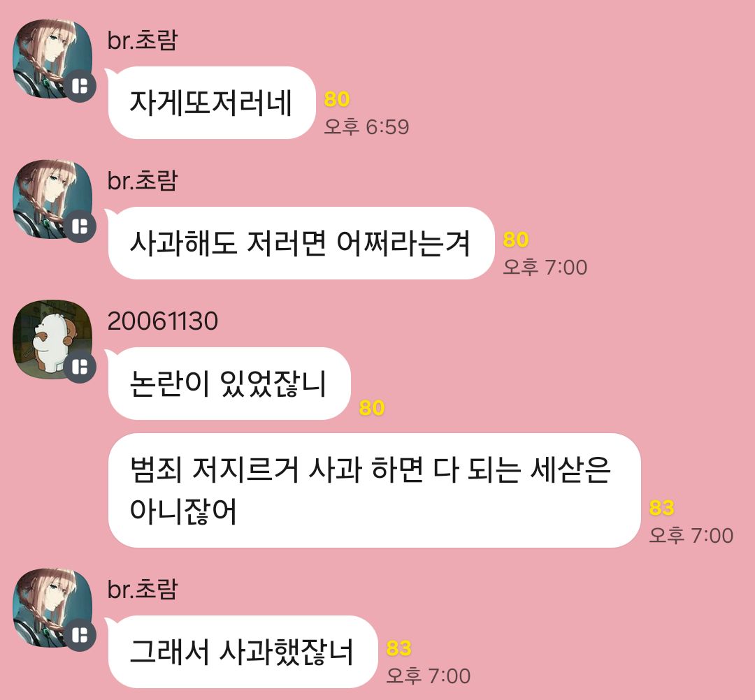This screenshot has height=700, width=755.
Task: Tap the '오후 6:59' timestamp
Action: (x=366, y=127)
